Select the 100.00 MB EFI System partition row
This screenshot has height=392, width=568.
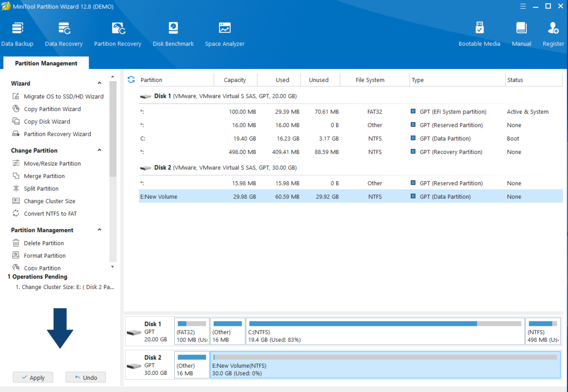pos(351,111)
